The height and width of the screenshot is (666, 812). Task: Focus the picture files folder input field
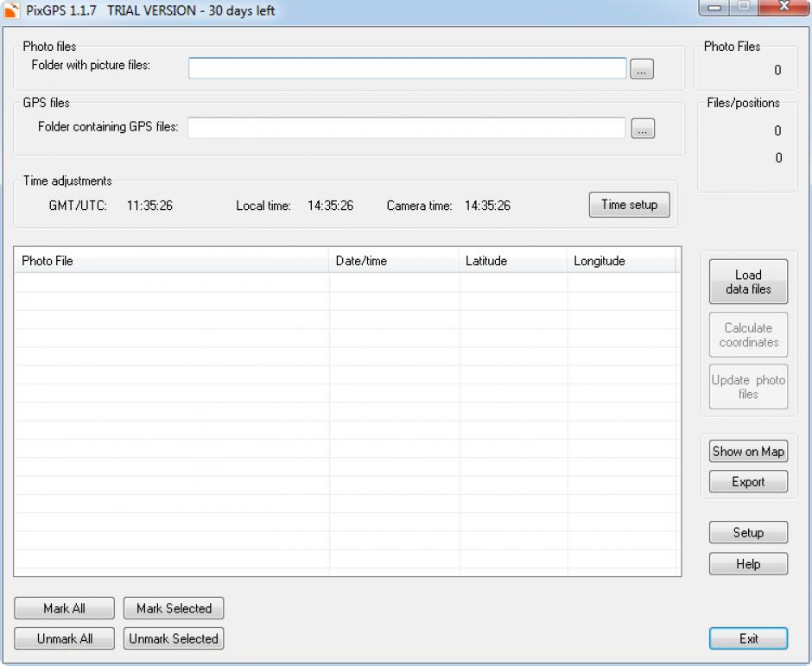407,68
